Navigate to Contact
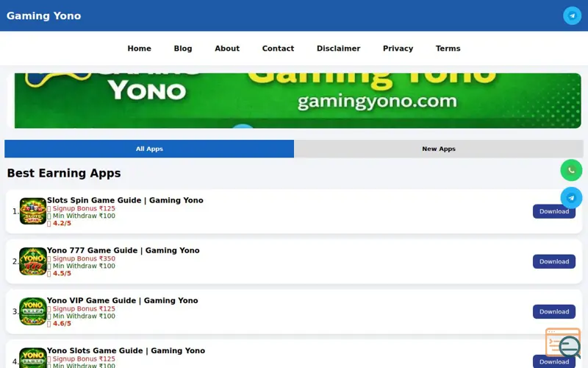The width and height of the screenshot is (588, 368). click(x=278, y=49)
